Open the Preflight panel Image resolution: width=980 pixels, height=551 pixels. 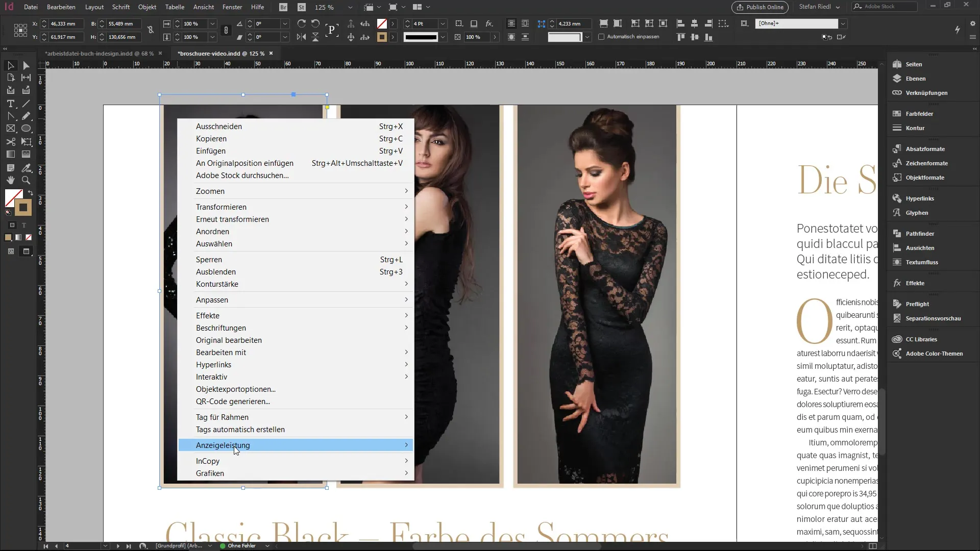(917, 304)
